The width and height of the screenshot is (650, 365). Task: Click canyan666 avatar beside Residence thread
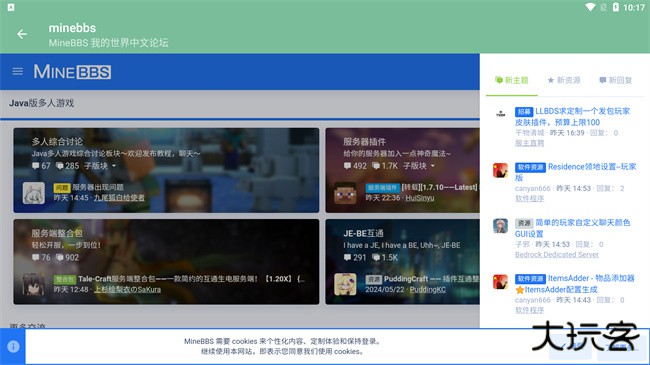(x=500, y=170)
